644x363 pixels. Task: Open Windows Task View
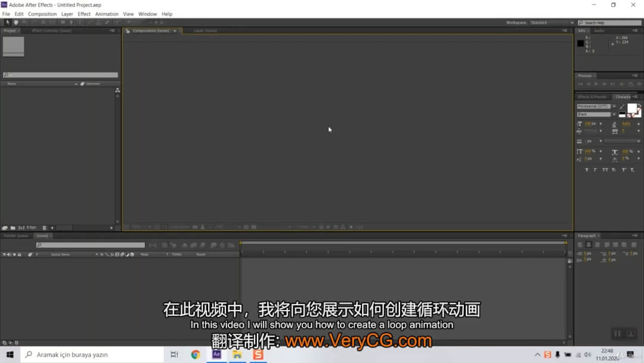click(174, 355)
